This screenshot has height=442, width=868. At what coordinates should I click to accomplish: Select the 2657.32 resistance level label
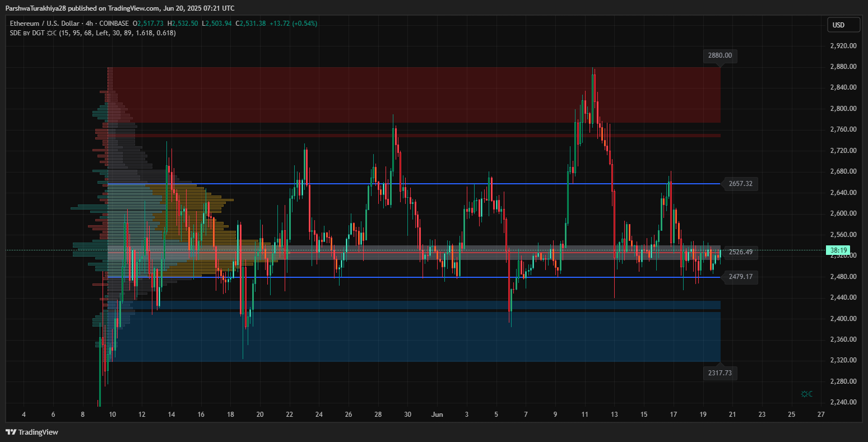pos(740,184)
